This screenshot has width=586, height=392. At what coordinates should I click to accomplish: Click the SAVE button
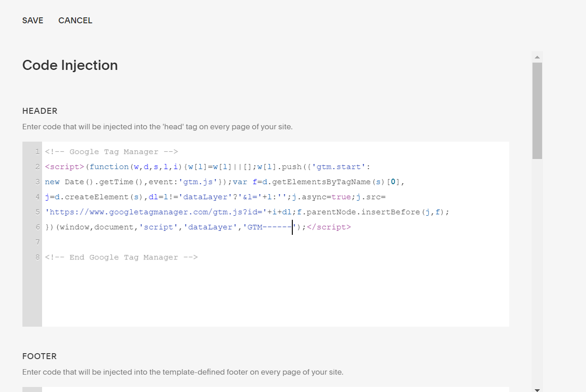pos(33,21)
